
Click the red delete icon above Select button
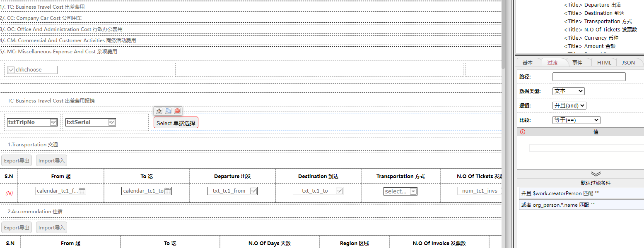pyautogui.click(x=177, y=111)
